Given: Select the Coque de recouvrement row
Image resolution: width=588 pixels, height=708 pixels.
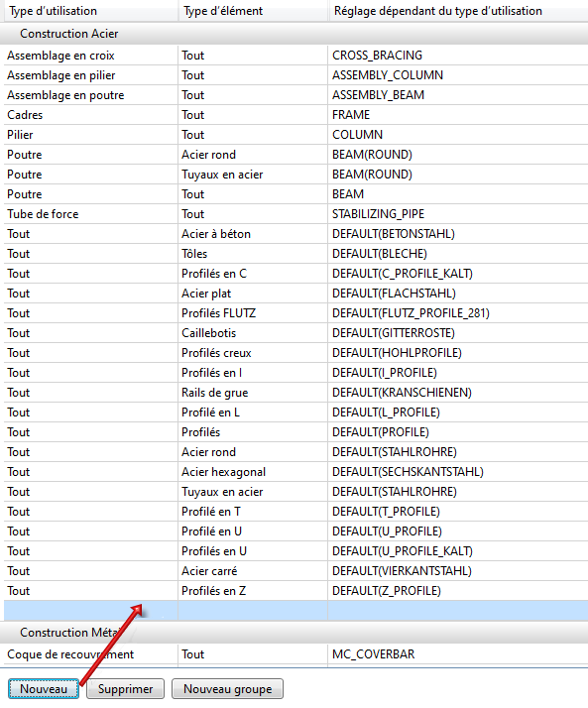Looking at the screenshot, I should 295,654.
